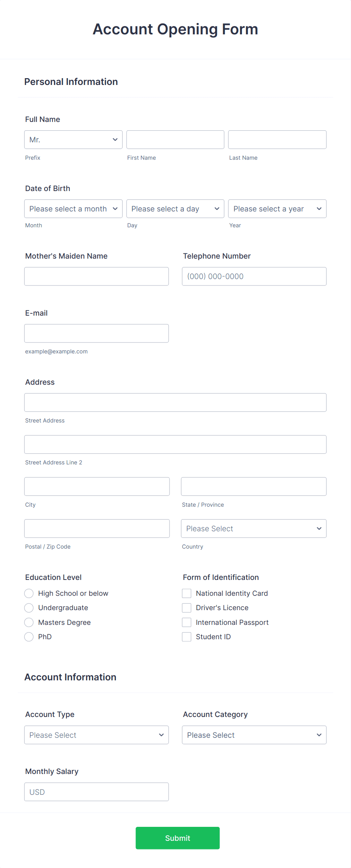Select the PhD education level
This screenshot has height=868, width=351.
pyautogui.click(x=29, y=637)
